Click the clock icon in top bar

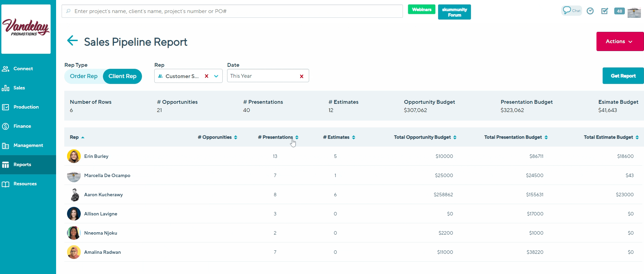590,11
